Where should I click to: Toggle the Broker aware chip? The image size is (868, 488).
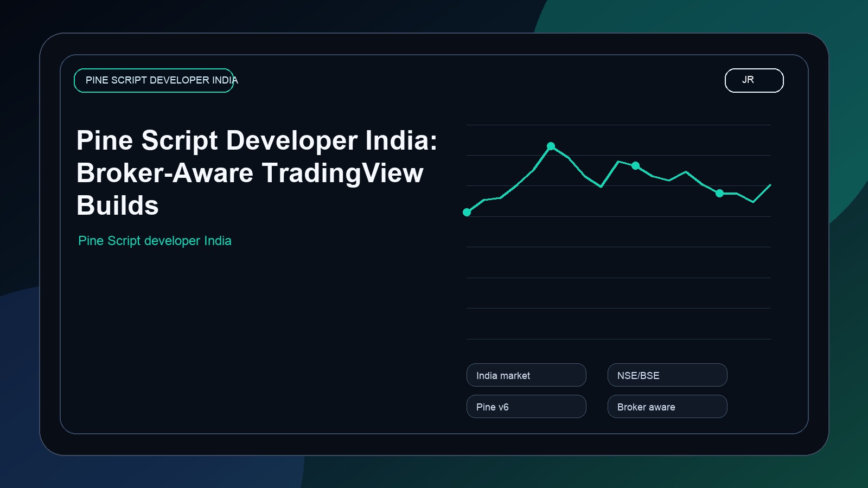pyautogui.click(x=667, y=406)
